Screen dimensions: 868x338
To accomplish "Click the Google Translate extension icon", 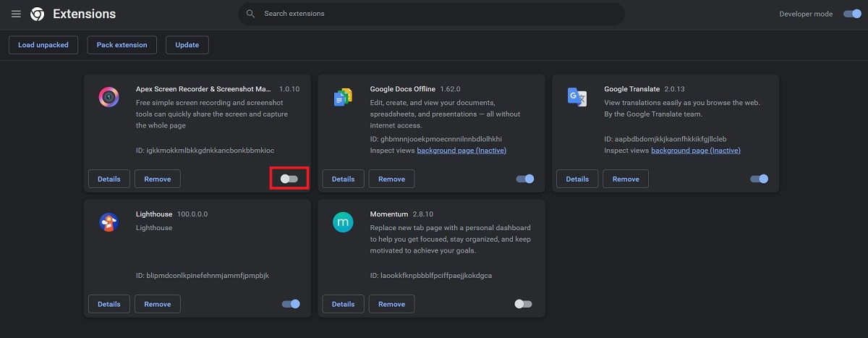I will (x=576, y=96).
